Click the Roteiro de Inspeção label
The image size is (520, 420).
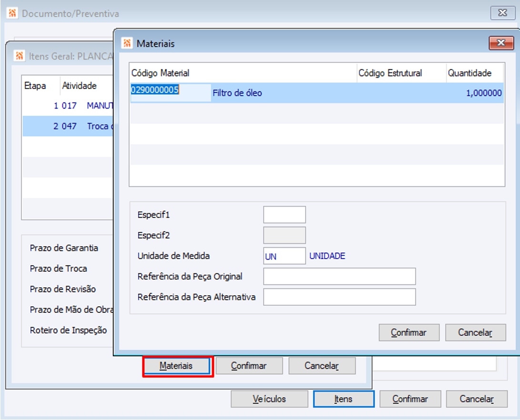click(x=68, y=330)
